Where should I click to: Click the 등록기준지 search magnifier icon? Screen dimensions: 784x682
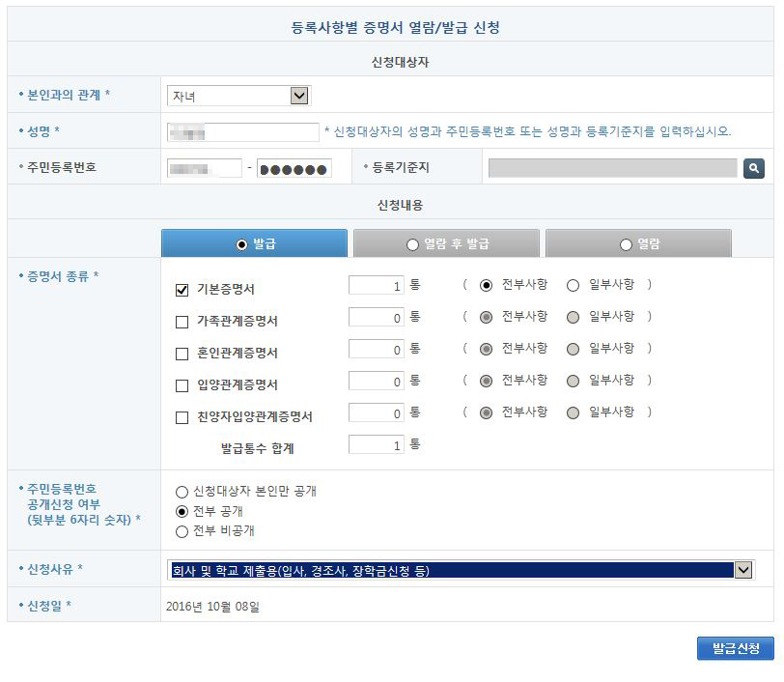[x=754, y=168]
